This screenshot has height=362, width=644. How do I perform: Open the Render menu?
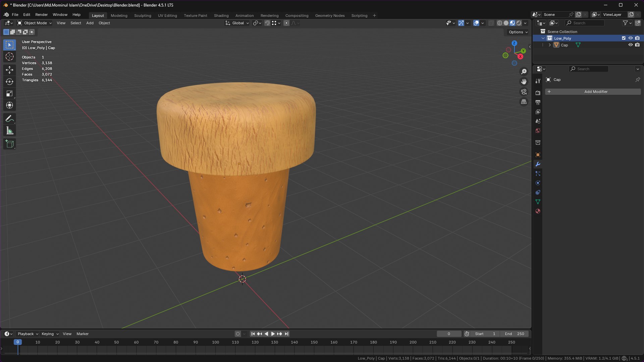42,15
